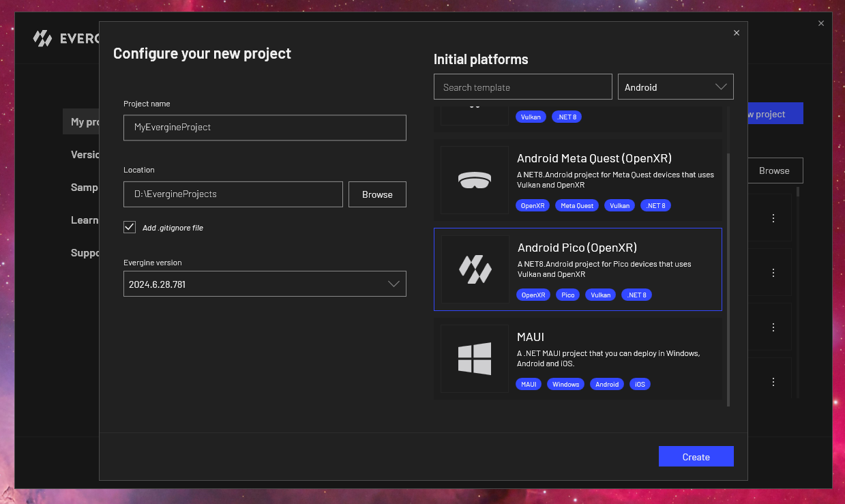845x504 pixels.
Task: Click the Location path text field
Action: click(233, 194)
